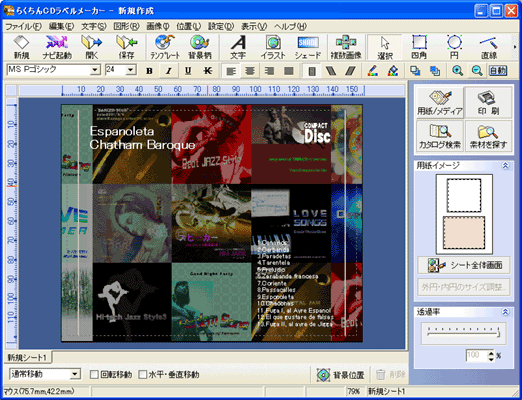Click the 印刷 print button
Viewport: 522px width, 400px height.
(488, 103)
